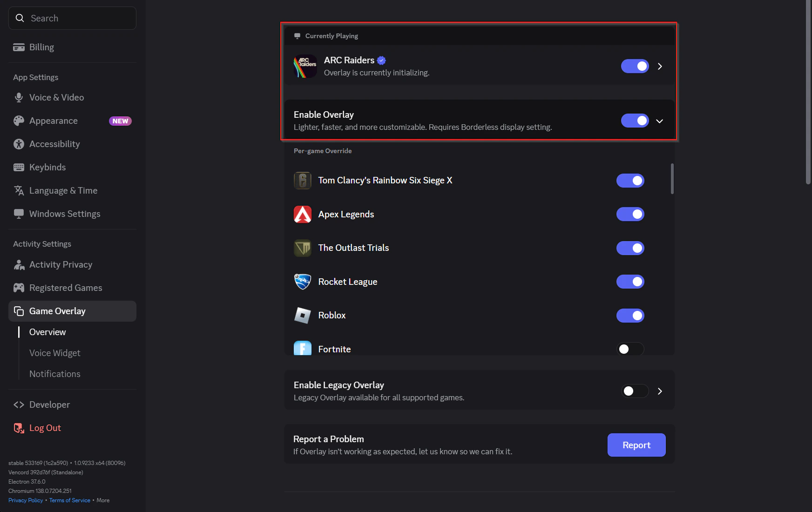Open Windows Settings page
Viewport: 812px width, 512px height.
click(x=72, y=214)
